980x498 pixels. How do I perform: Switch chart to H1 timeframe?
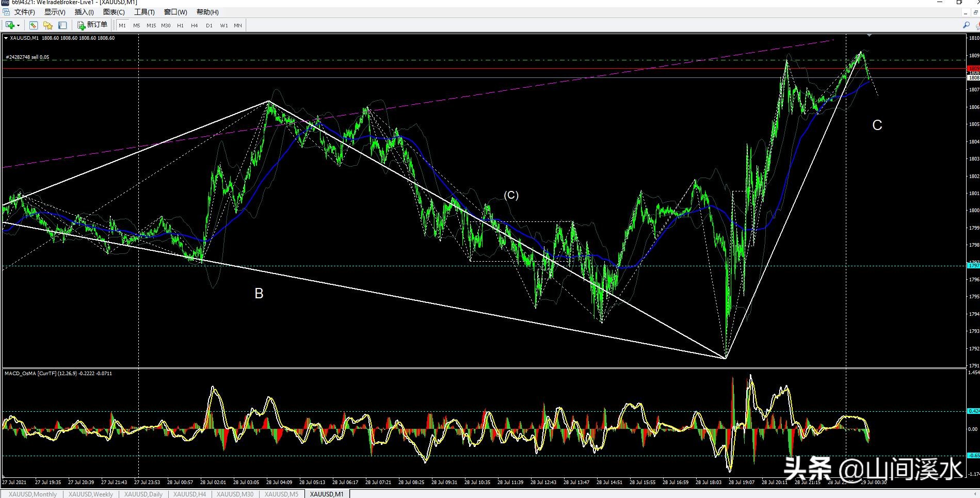coord(180,25)
